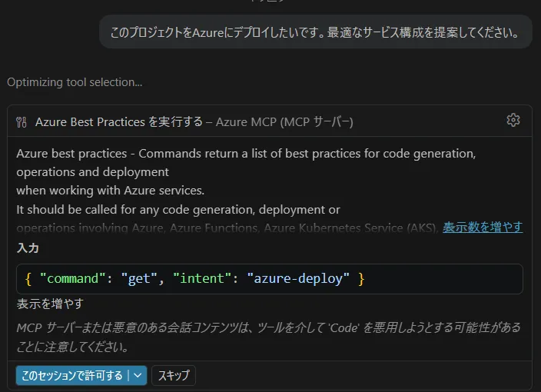
Task: Click the 'It should be called' description line
Action: [178, 210]
